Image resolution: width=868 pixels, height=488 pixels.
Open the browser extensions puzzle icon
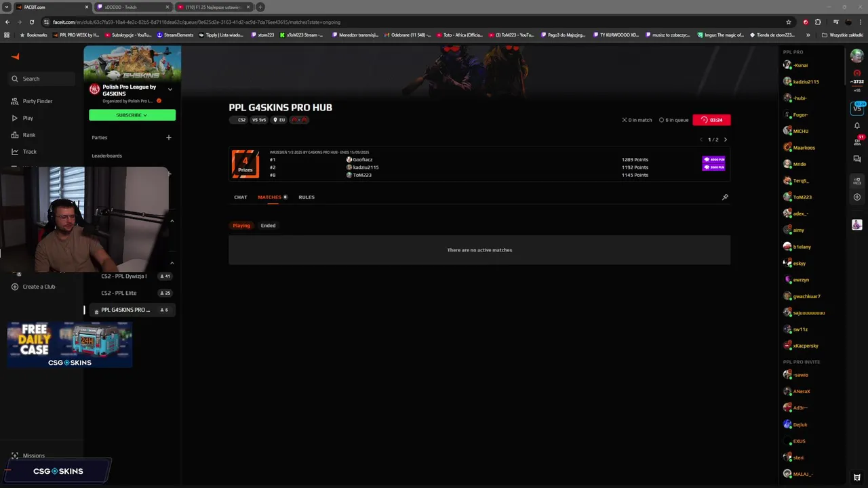coord(818,22)
